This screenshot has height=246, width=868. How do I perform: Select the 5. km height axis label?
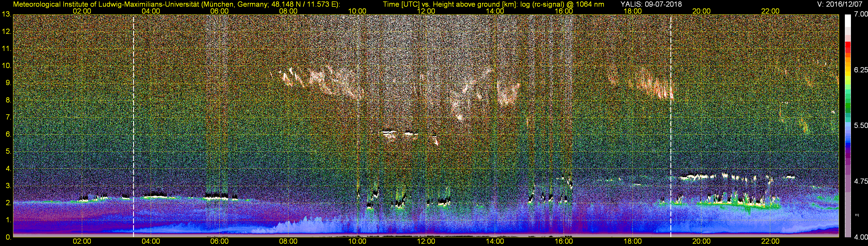[x=8, y=151]
